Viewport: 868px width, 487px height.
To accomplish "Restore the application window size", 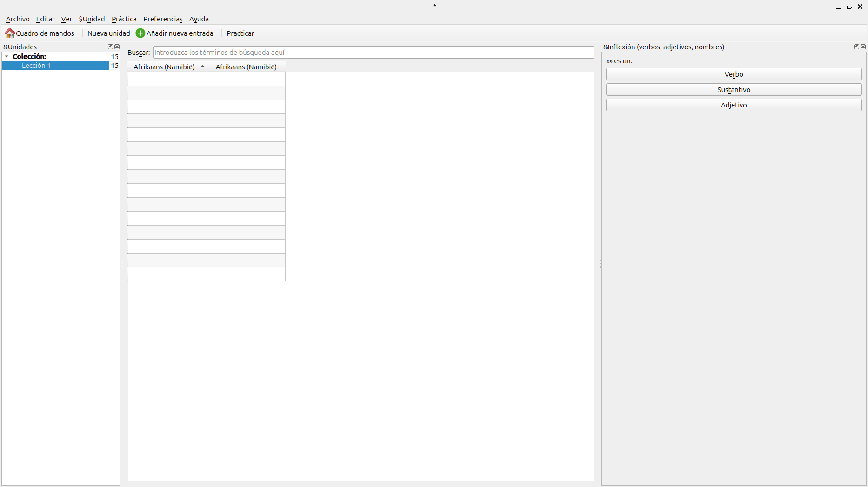I will click(849, 7).
